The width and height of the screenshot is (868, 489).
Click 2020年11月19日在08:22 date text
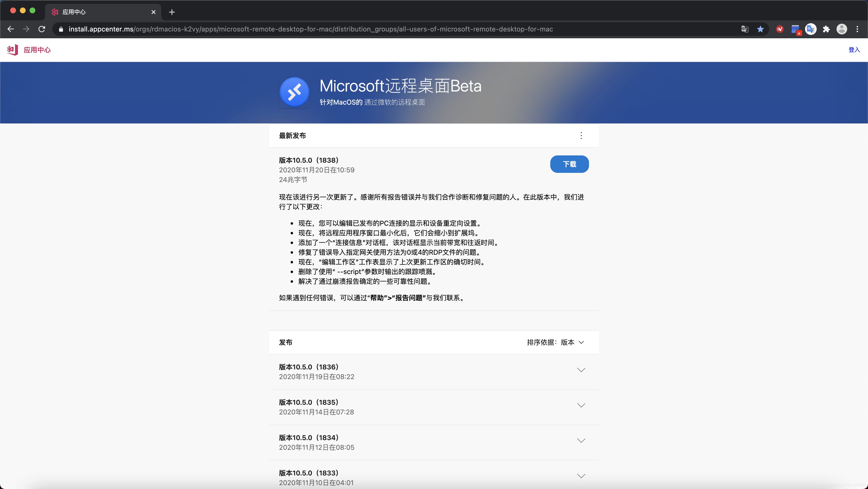(316, 377)
